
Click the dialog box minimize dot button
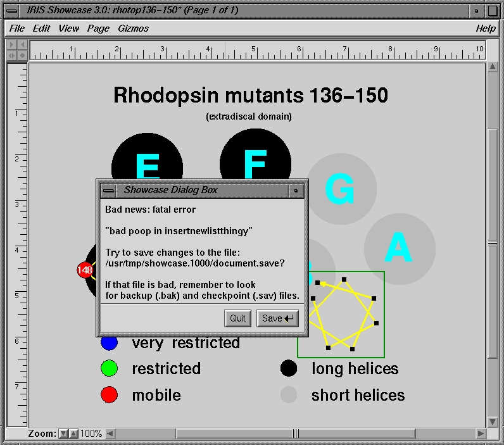[x=296, y=191]
